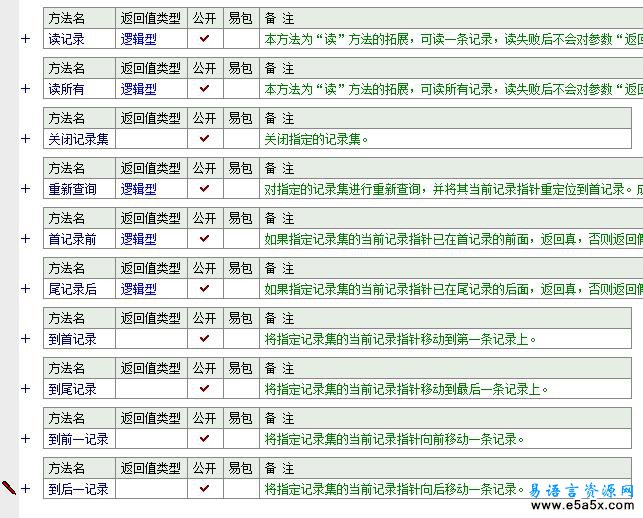The width and height of the screenshot is (643, 518).
Task: Expand the 到后一记录 method row
Action: (x=25, y=489)
